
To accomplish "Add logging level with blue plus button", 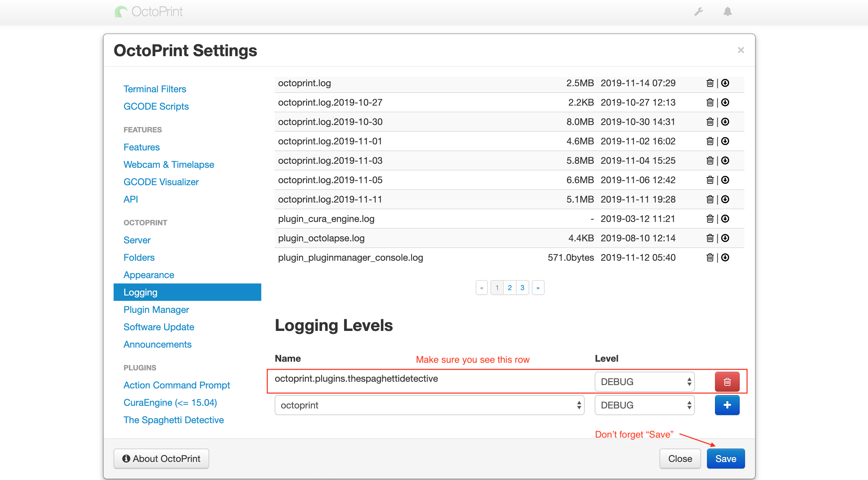I will 727,405.
